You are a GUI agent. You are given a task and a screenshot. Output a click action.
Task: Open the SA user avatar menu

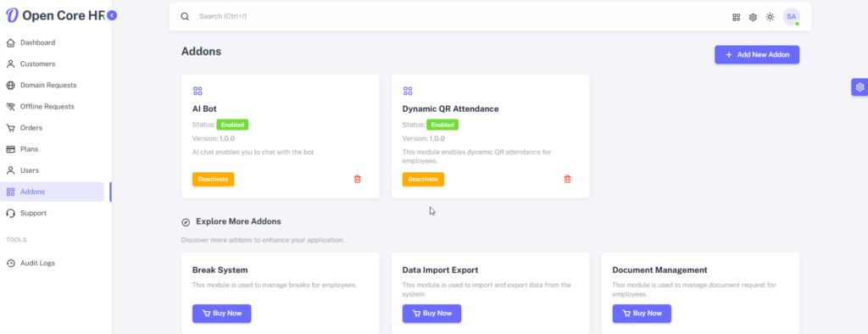click(x=791, y=17)
